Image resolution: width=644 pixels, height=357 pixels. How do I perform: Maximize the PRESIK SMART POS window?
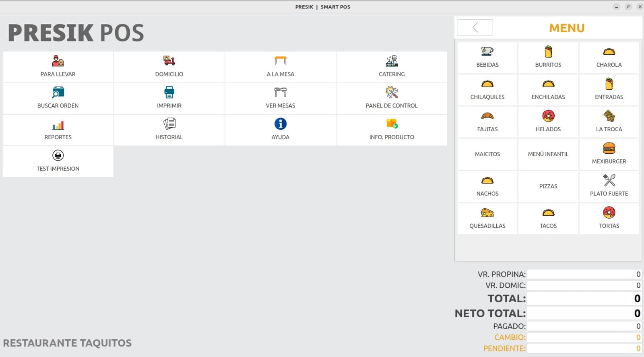click(628, 7)
